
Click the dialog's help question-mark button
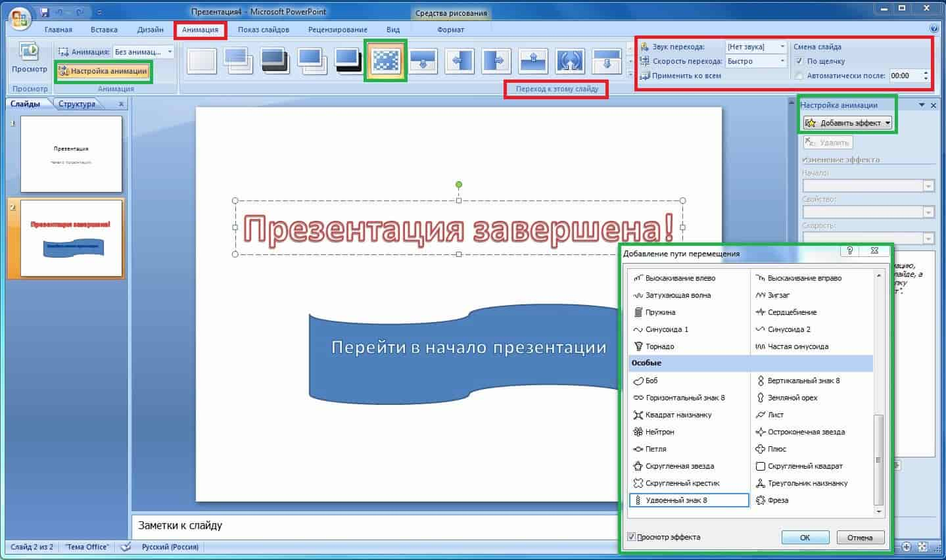coord(849,251)
